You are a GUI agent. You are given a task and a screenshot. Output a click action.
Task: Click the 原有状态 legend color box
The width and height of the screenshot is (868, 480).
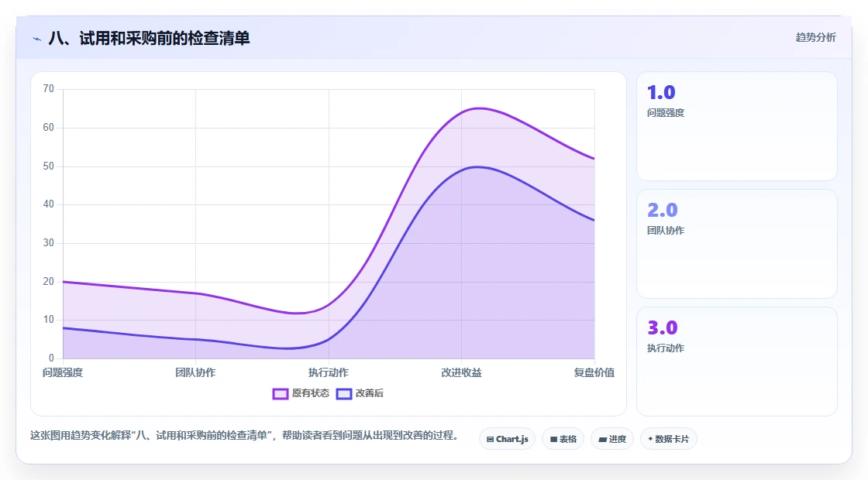(x=280, y=394)
